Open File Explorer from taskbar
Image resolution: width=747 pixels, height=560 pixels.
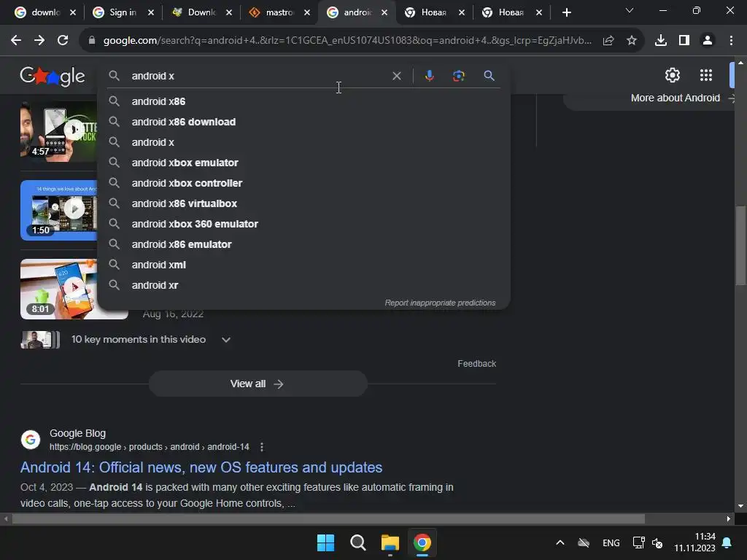coord(390,542)
